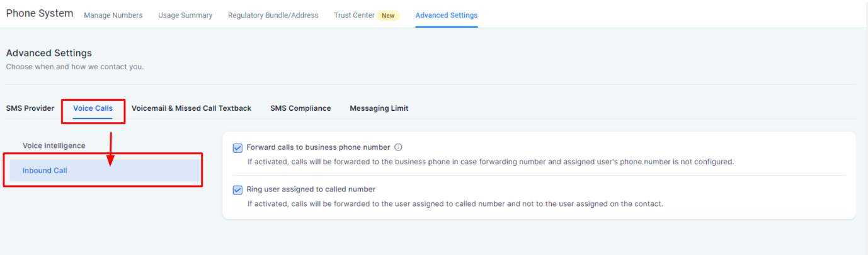Click the info icon beside Forward calls label
The width and height of the screenshot is (868, 255).
pyautogui.click(x=398, y=147)
